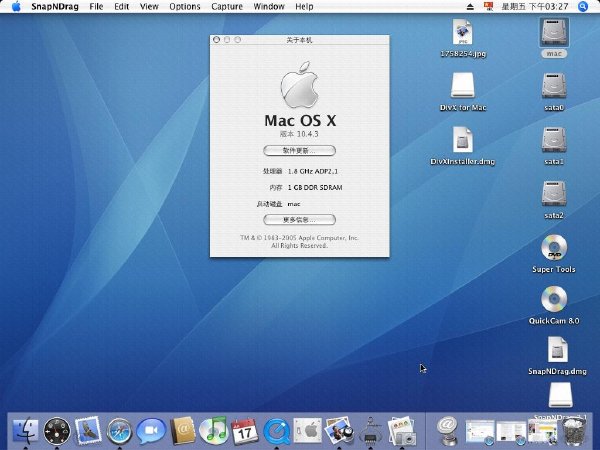The width and height of the screenshot is (600, 450).
Task: Open the Edit menu
Action: coord(121,7)
